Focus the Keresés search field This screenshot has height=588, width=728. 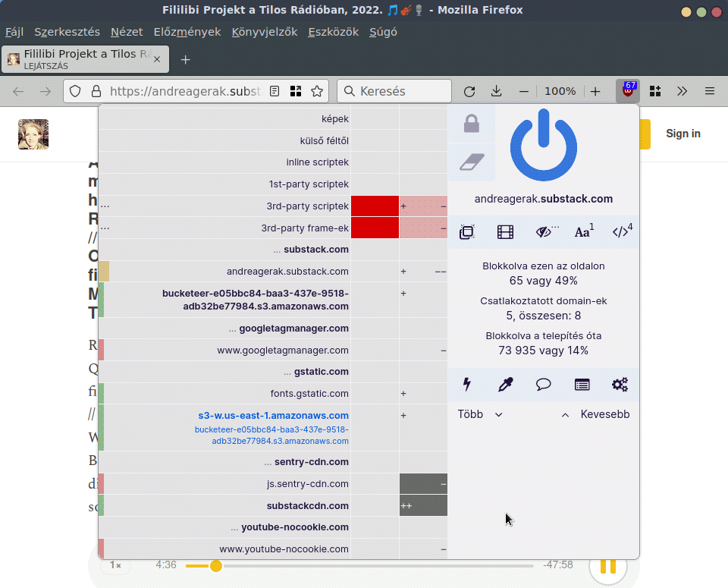point(394,91)
